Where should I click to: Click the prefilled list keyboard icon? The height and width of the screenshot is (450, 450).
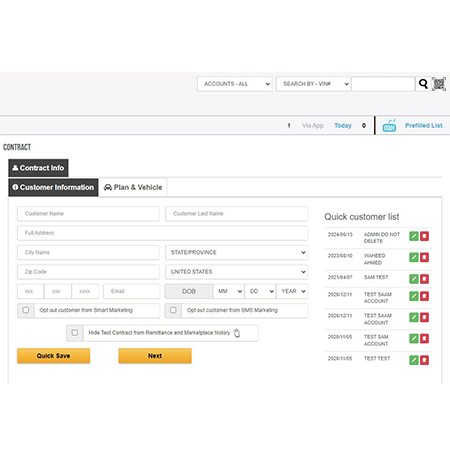(x=389, y=126)
